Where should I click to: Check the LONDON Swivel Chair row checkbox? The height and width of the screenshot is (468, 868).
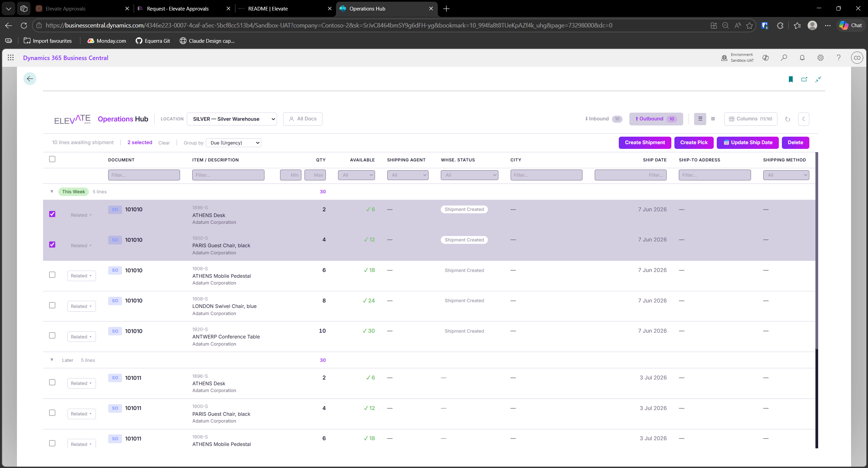(52, 305)
